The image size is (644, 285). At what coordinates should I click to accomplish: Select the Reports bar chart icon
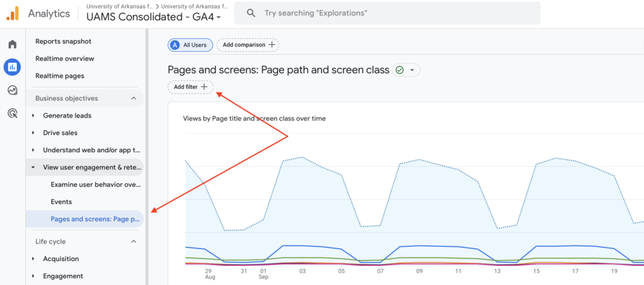pos(12,67)
